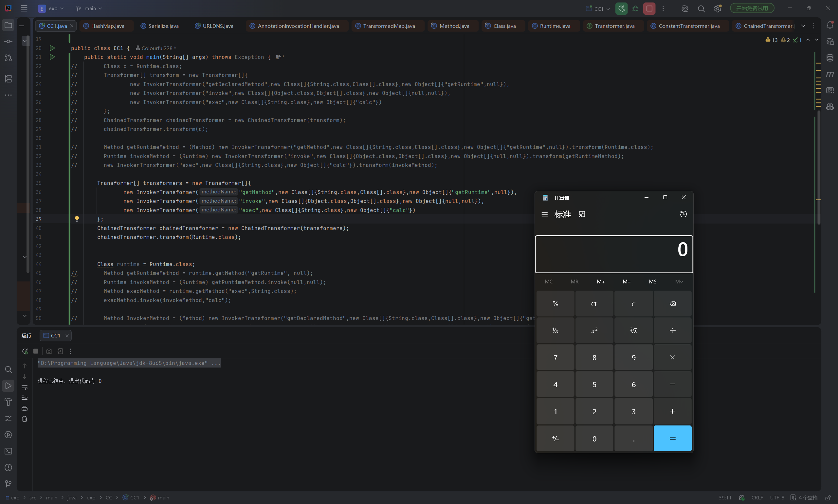Toggle file read-only lock in status bar
The image size is (838, 504).
pyautogui.click(x=828, y=497)
